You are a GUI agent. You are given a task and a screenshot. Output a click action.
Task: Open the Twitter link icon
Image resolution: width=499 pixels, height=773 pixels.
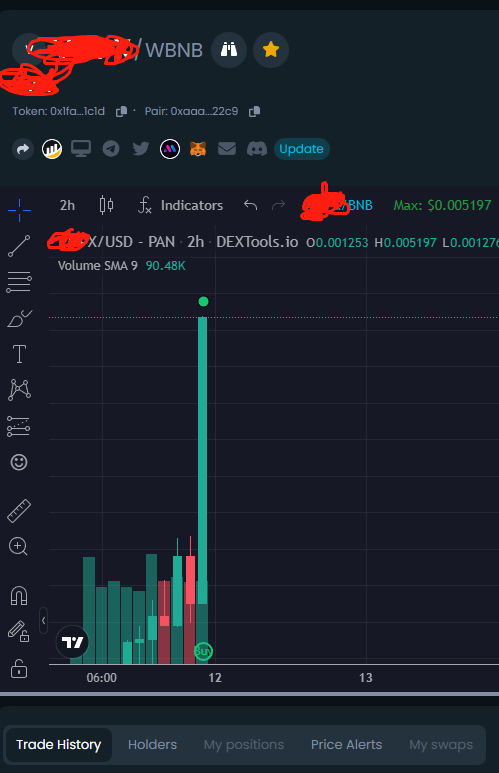(x=141, y=148)
